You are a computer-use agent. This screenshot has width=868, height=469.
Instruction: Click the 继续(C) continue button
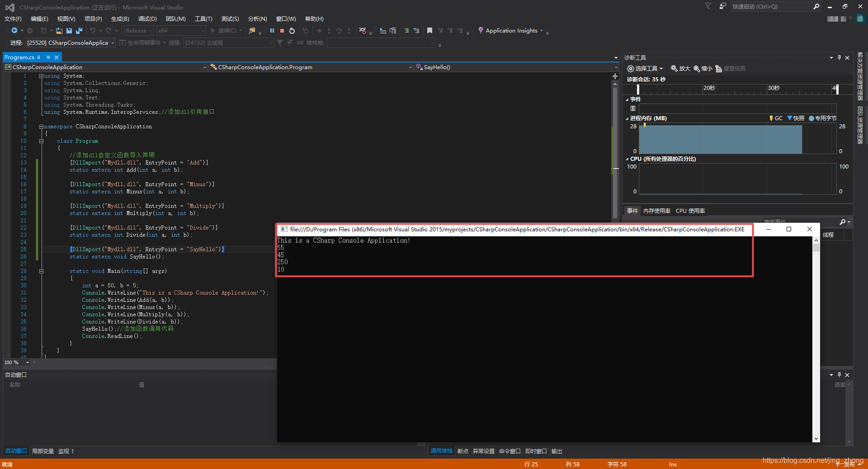(x=223, y=31)
